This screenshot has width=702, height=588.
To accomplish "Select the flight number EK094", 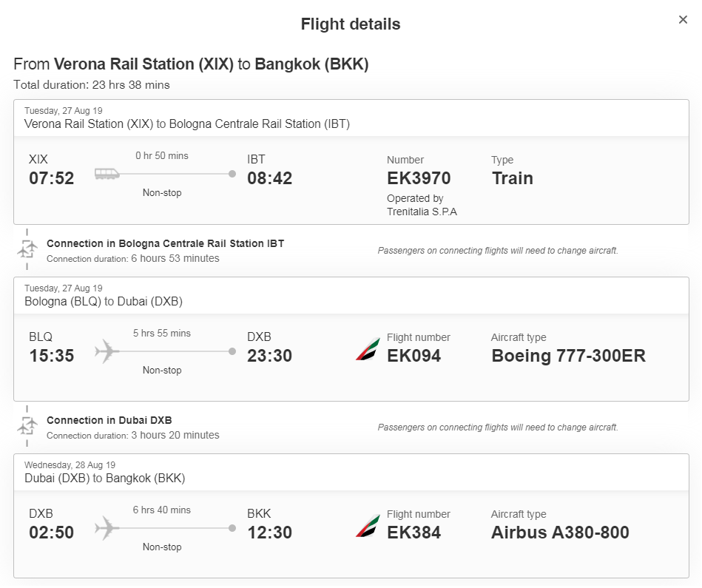I will tap(414, 356).
